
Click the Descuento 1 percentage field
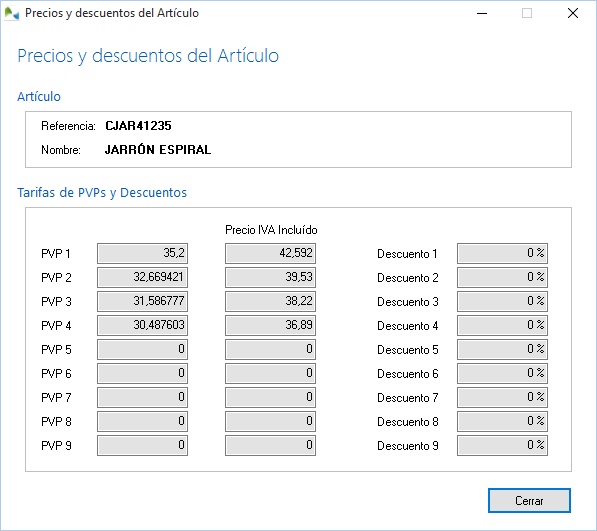[502, 253]
